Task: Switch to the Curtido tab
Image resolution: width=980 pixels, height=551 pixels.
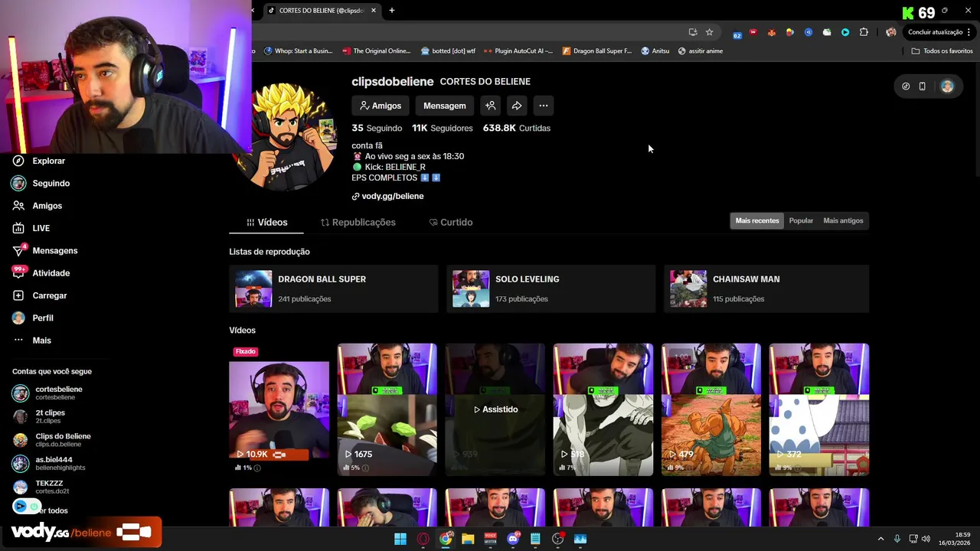Action: pos(451,222)
